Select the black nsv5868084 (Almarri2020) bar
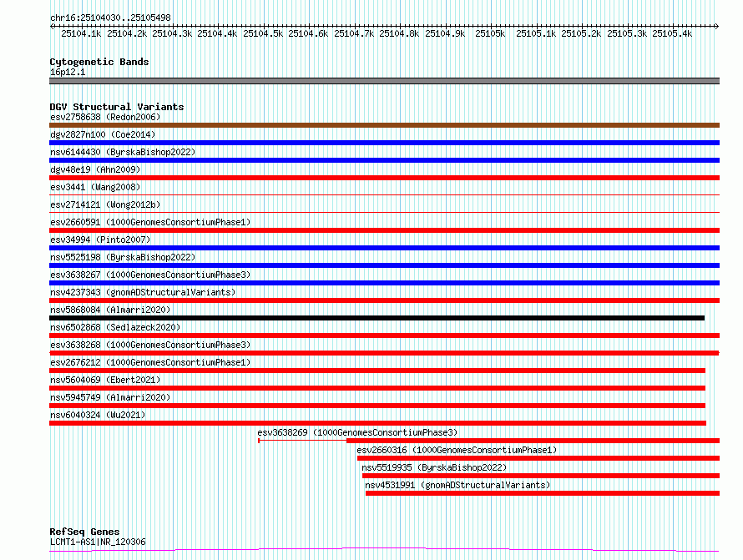The image size is (743, 560). click(x=377, y=318)
